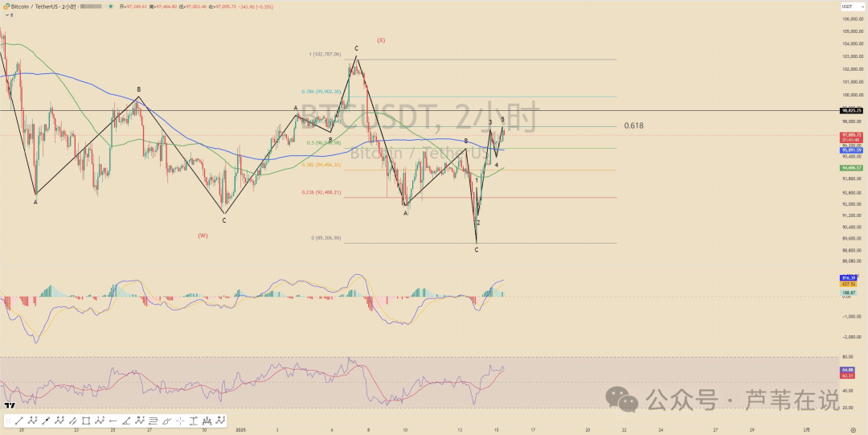The width and height of the screenshot is (868, 435).
Task: Click the RSI 64.88 value label
Action: (x=849, y=369)
